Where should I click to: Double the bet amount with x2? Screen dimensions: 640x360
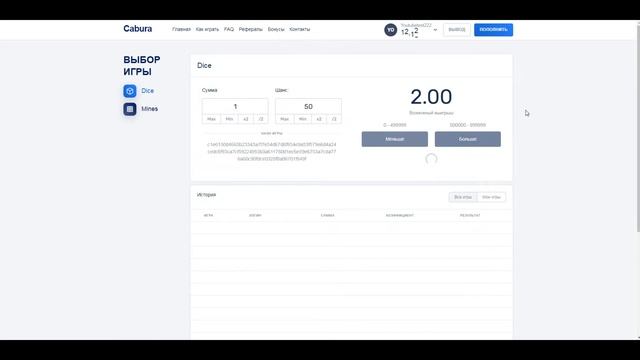[246, 119]
